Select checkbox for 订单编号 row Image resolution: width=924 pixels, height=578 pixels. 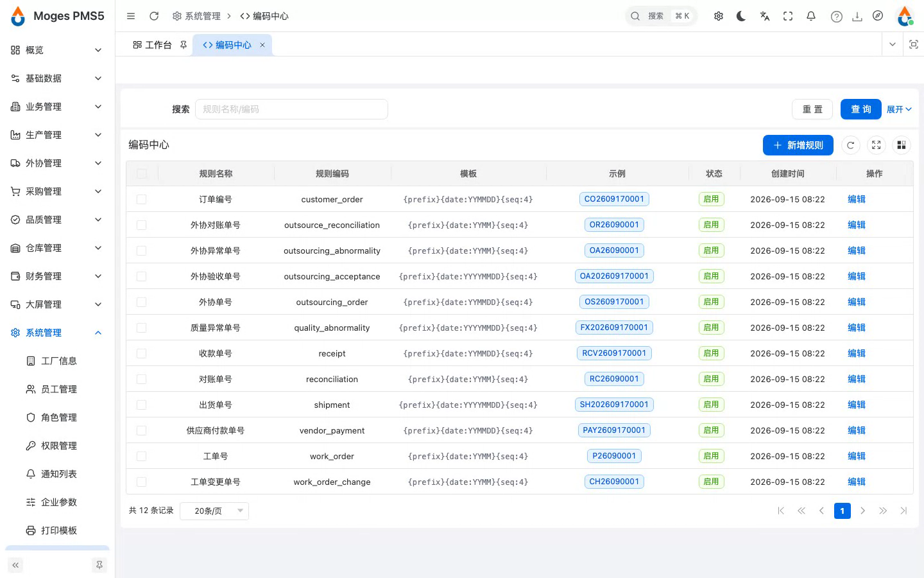142,199
